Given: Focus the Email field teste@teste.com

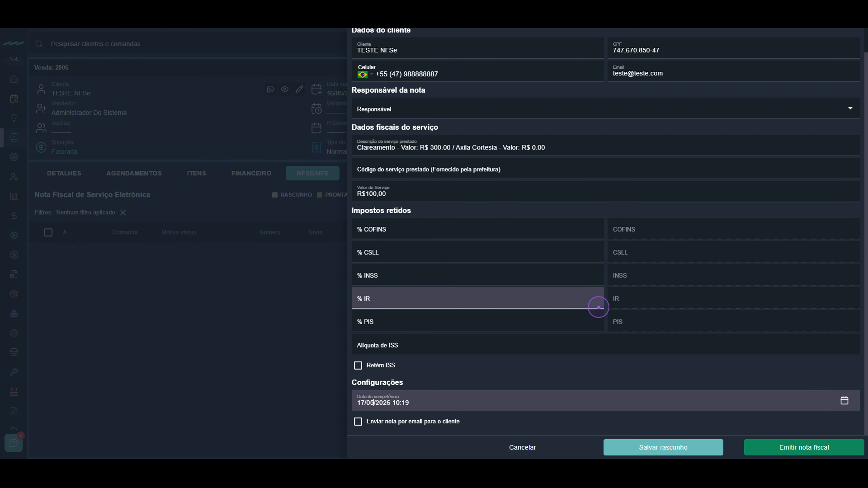Looking at the screenshot, I should point(734,71).
